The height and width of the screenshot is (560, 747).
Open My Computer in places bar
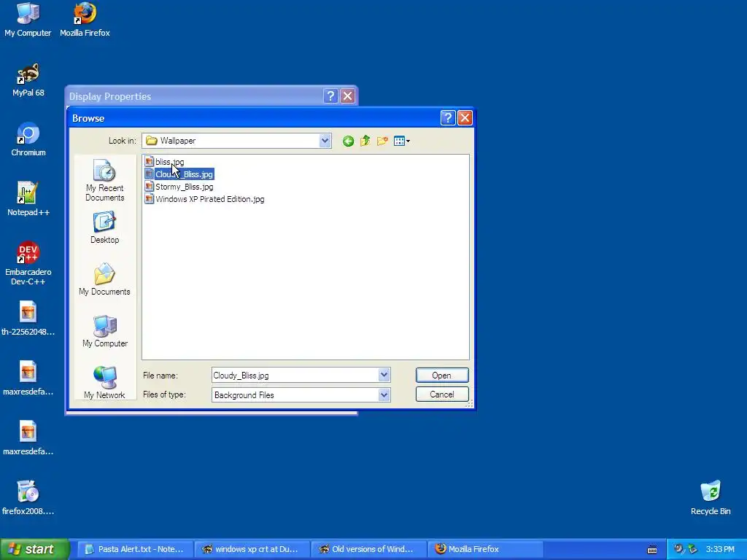pyautogui.click(x=105, y=332)
